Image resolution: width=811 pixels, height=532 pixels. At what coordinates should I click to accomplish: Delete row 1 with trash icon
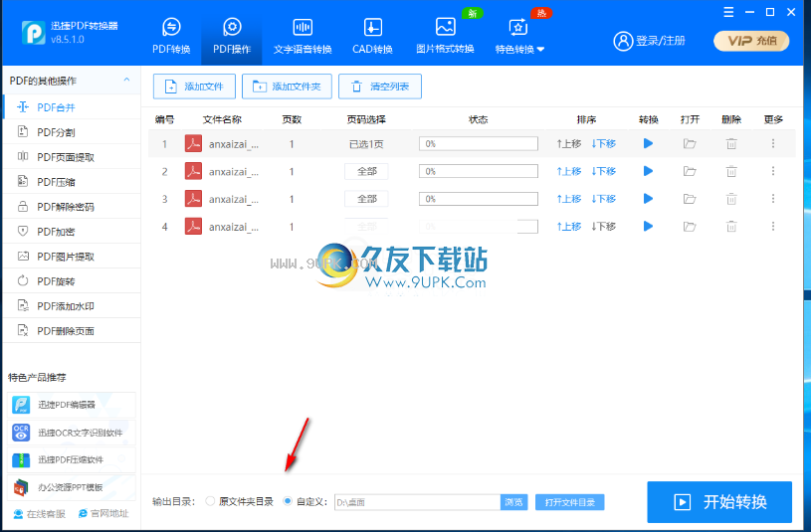(x=731, y=143)
